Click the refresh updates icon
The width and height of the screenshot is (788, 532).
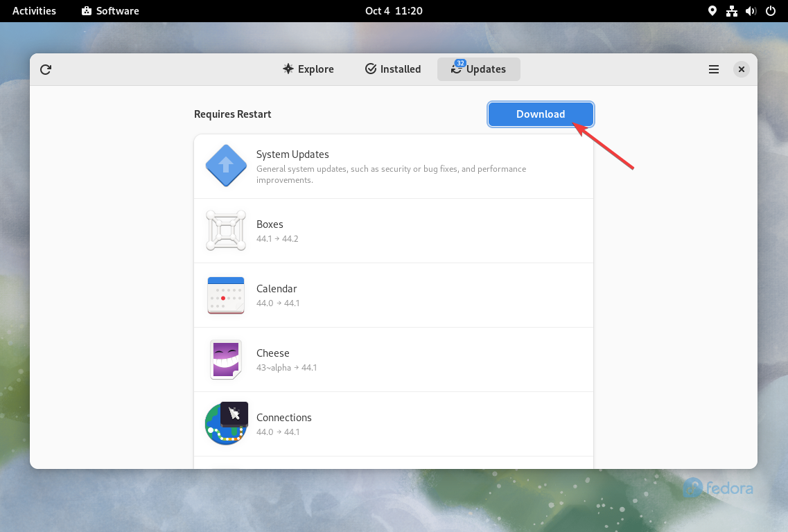point(46,69)
